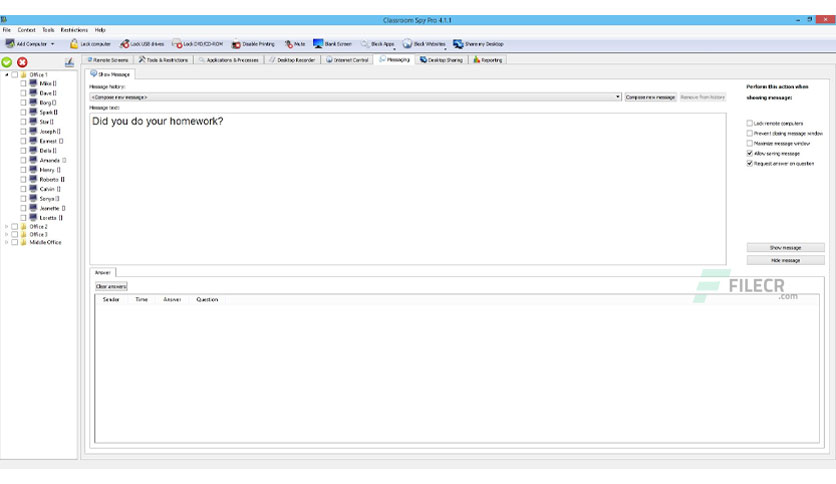This screenshot has height=484, width=836.
Task: Uncheck Request answer on question
Action: click(750, 163)
